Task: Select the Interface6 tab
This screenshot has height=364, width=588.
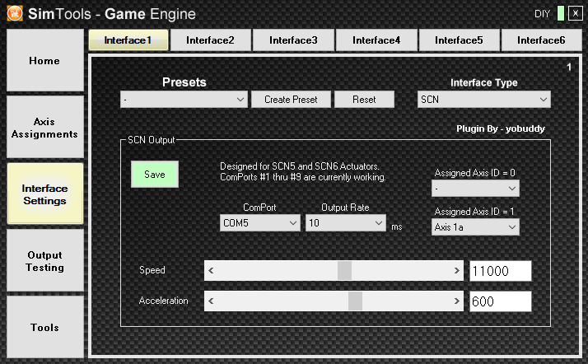Action: (x=541, y=40)
